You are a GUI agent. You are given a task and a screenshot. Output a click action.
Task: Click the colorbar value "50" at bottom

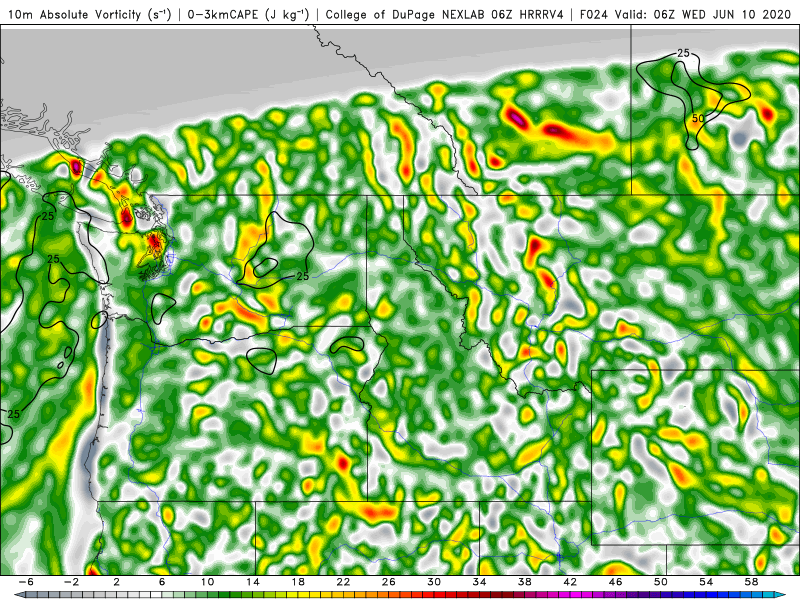coord(661,582)
